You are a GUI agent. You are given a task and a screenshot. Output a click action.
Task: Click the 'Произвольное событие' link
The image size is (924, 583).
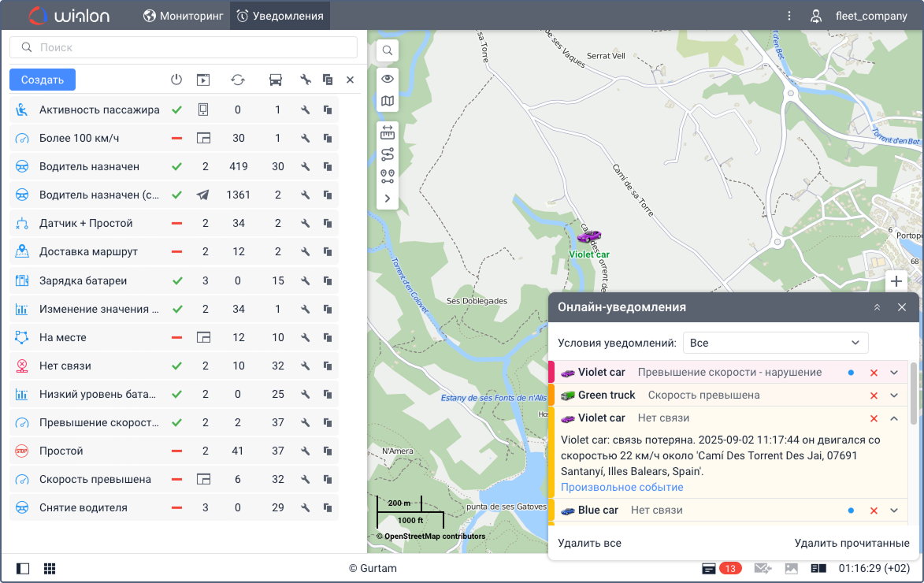point(622,487)
